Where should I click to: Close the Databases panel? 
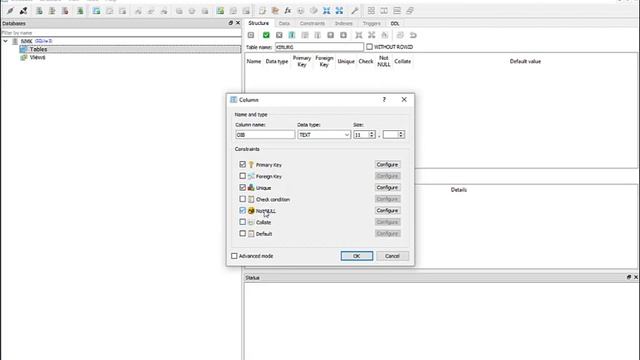(238, 23)
